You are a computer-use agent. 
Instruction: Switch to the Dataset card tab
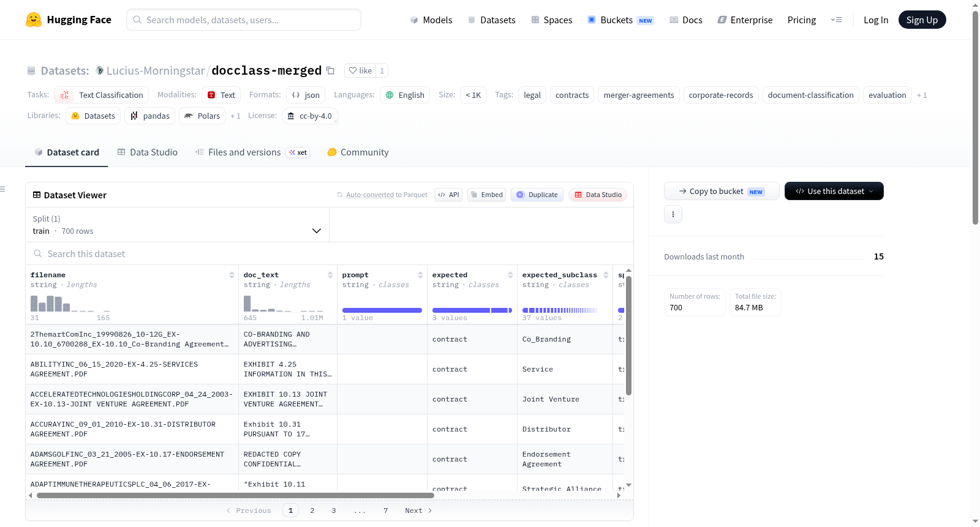click(67, 152)
